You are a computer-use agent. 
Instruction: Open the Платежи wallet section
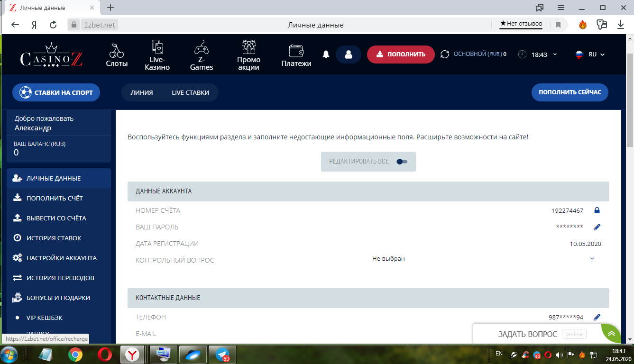coord(296,55)
